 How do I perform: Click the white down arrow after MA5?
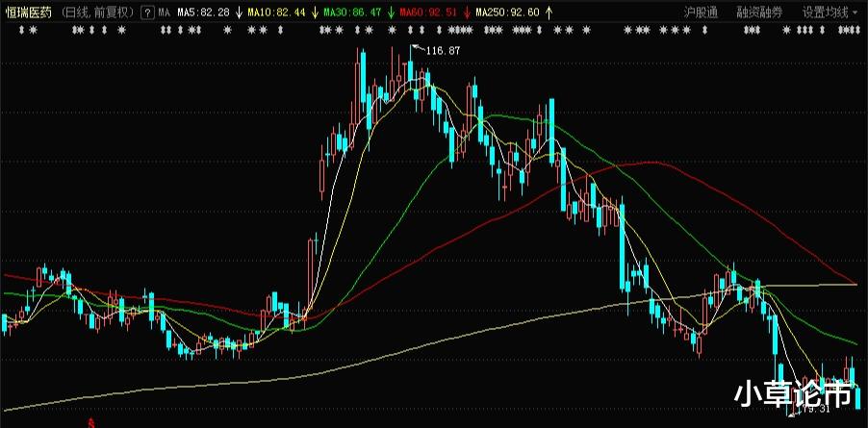coord(238,13)
